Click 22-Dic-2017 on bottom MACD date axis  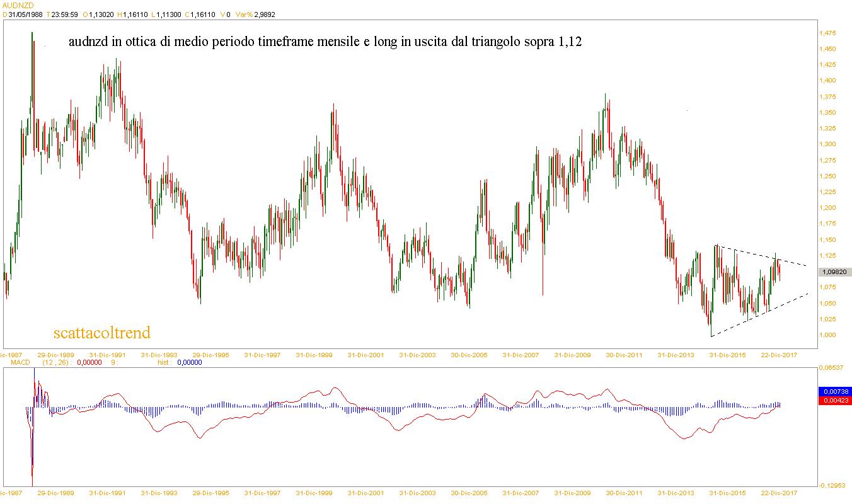(x=779, y=493)
